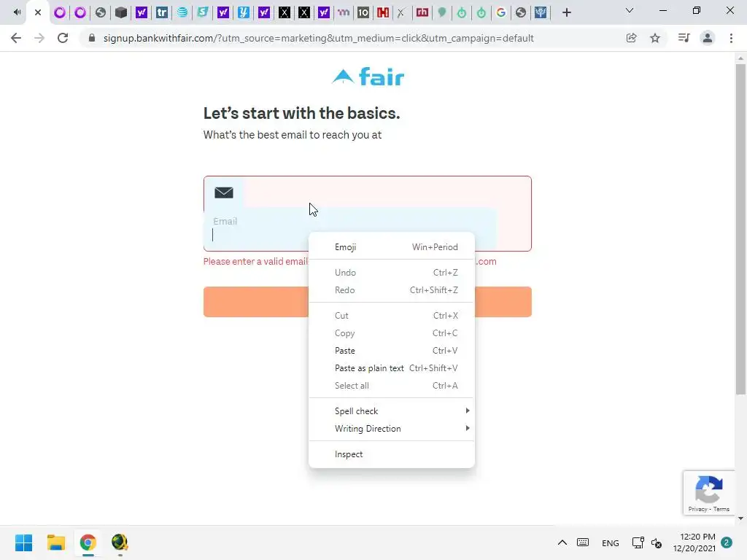The width and height of the screenshot is (747, 560).
Task: Select Redo in the context menu
Action: (392, 290)
